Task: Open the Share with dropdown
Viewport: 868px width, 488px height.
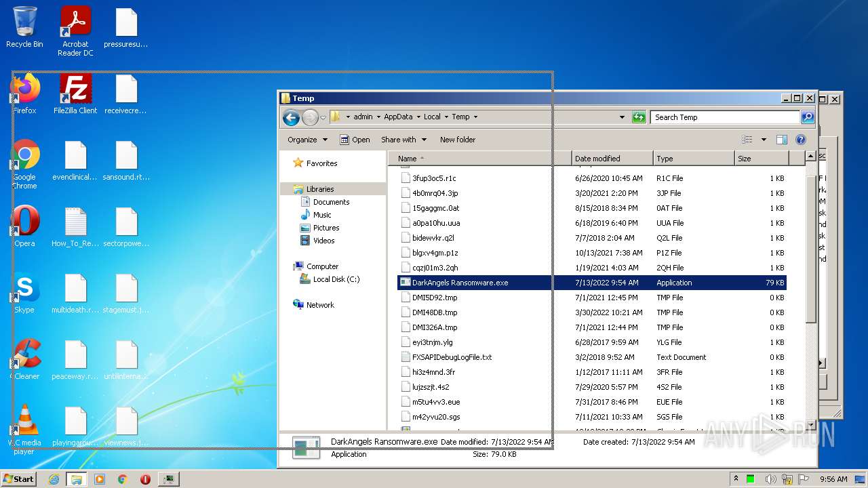Action: coord(403,140)
